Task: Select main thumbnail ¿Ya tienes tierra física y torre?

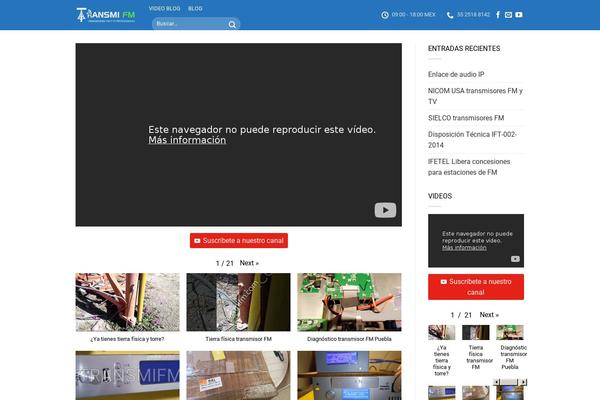Action: pos(127,302)
